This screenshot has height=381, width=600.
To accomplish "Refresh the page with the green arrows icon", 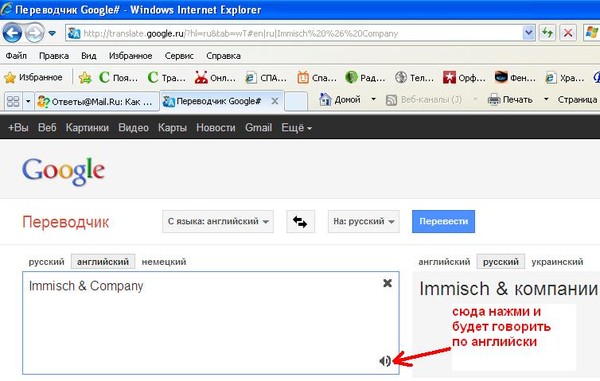I will pyautogui.click(x=548, y=33).
